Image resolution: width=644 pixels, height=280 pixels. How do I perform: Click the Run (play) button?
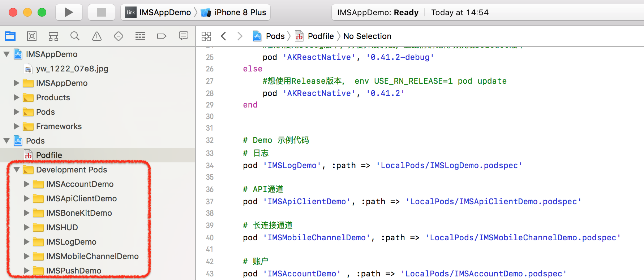tap(69, 12)
